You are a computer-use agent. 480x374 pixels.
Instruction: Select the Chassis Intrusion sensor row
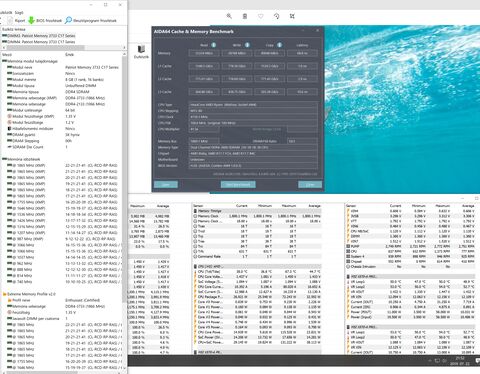411,267
